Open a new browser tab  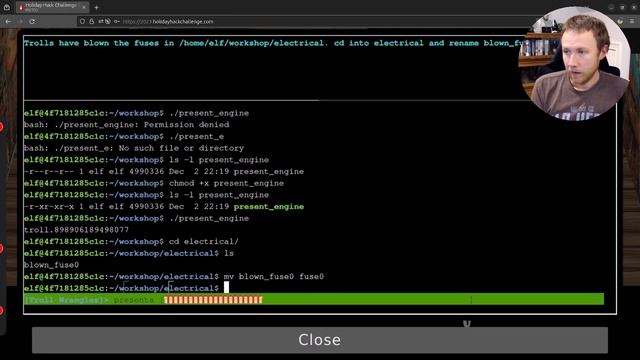click(x=96, y=7)
